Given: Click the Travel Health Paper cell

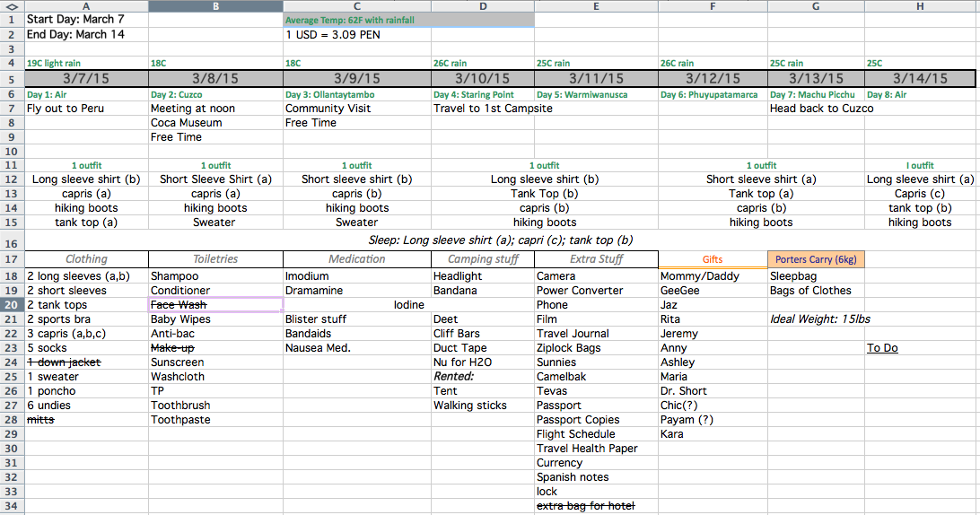Looking at the screenshot, I should 587,449.
